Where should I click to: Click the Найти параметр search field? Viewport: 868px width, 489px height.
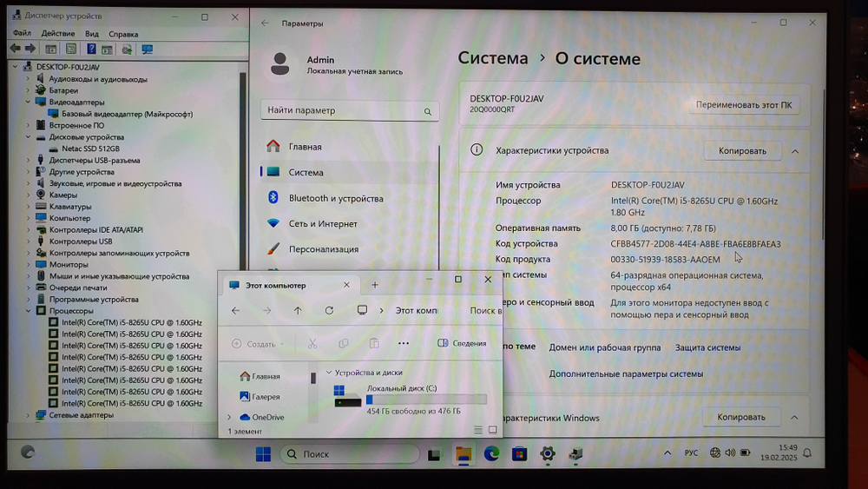pos(350,111)
